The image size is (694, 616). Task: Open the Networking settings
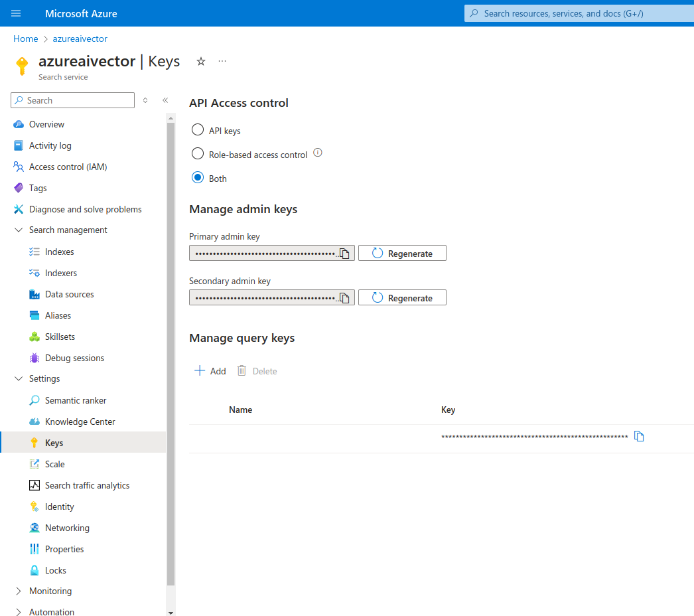[67, 528]
